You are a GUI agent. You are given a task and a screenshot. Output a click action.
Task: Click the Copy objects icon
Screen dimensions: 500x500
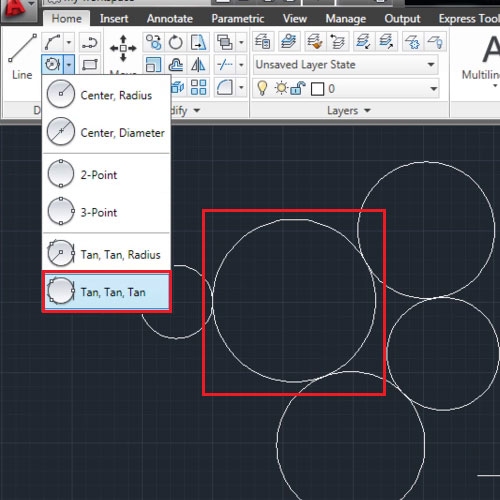coord(153,42)
